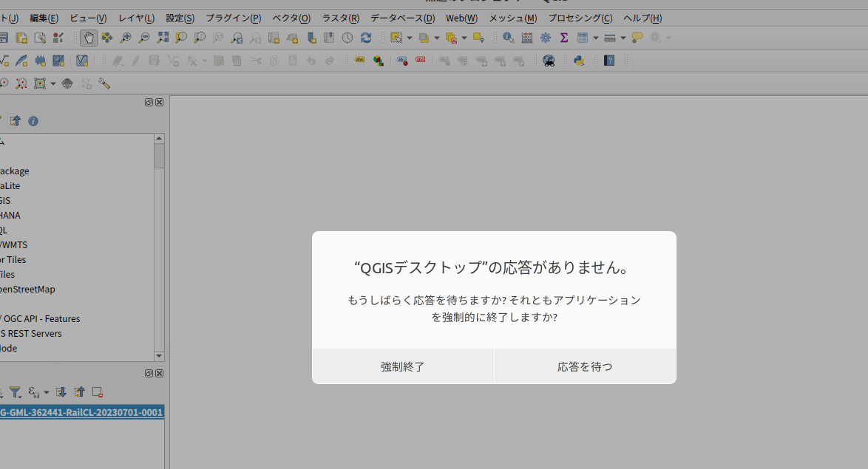Click Pan Map to Selection icon
This screenshot has width=868, height=469.
(x=107, y=38)
